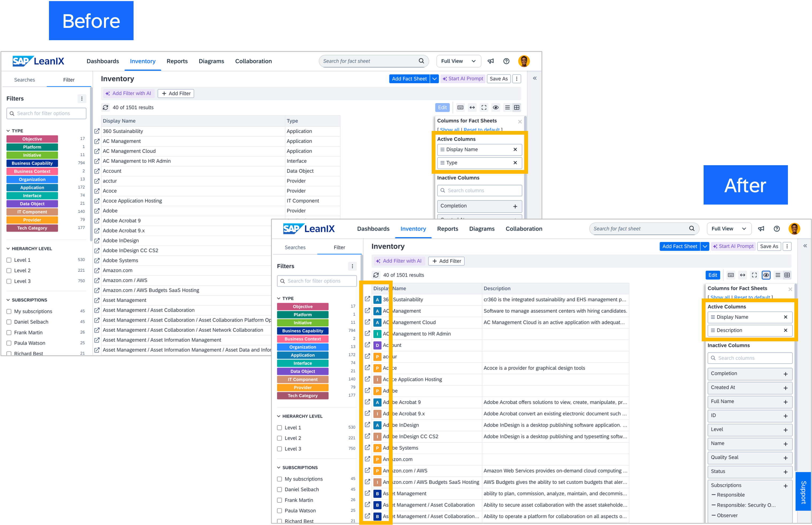812x525 pixels.
Task: Open Dashboards menu in Before window
Action: [103, 61]
